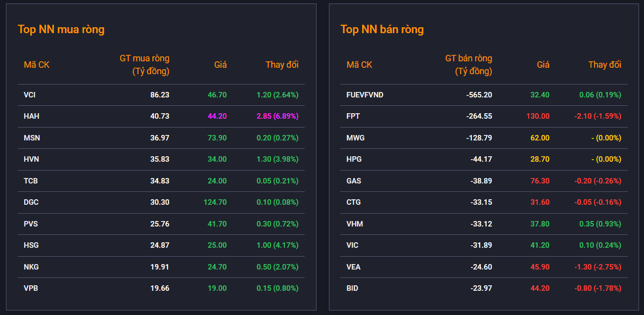Click HPG price 28.70

[x=540, y=159]
